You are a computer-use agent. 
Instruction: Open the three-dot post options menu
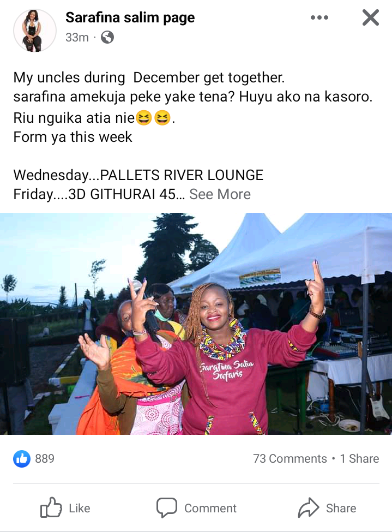pyautogui.click(x=319, y=17)
